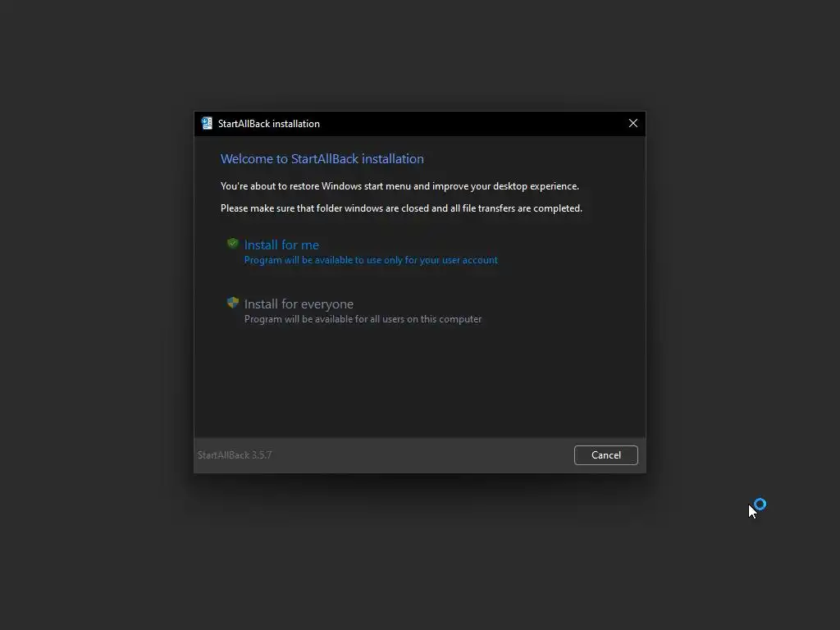
Task: Click the text 'Please make sure that folder windows are closed'
Action: click(325, 208)
